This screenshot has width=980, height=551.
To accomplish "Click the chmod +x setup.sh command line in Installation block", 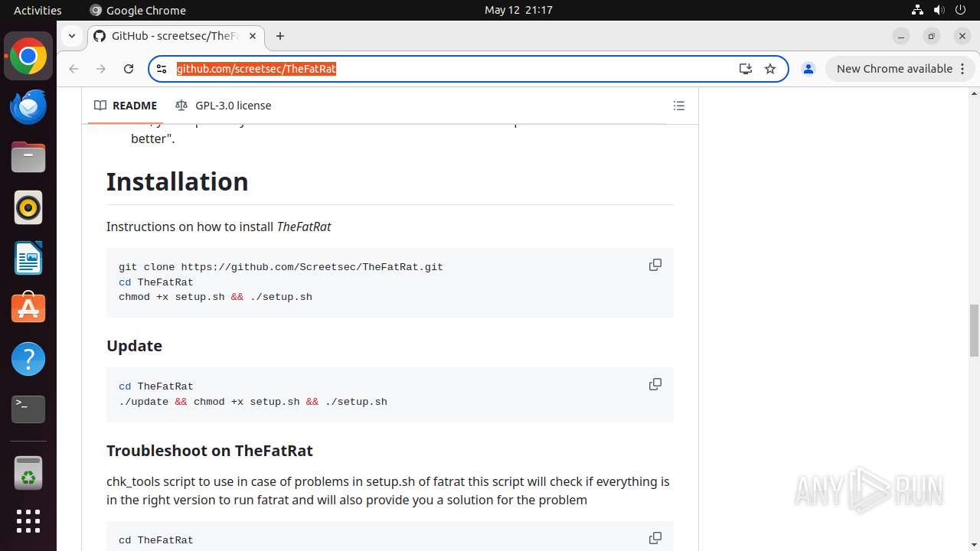I will (x=215, y=297).
